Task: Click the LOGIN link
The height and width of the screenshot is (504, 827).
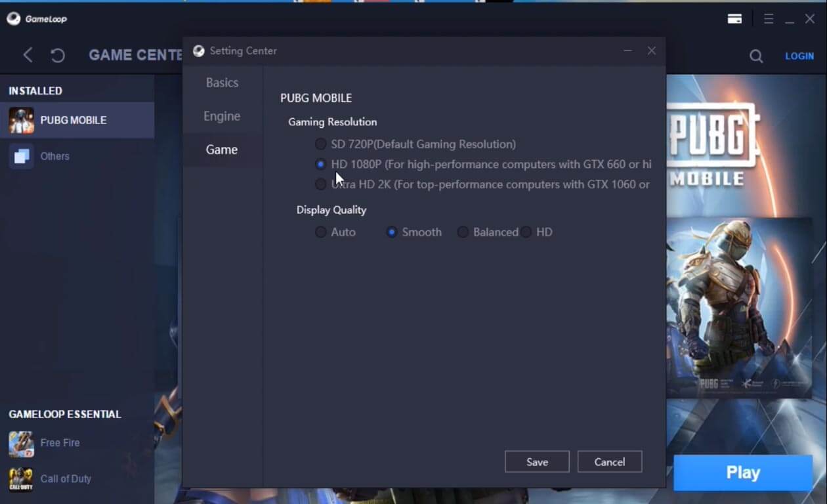Action: pos(799,56)
